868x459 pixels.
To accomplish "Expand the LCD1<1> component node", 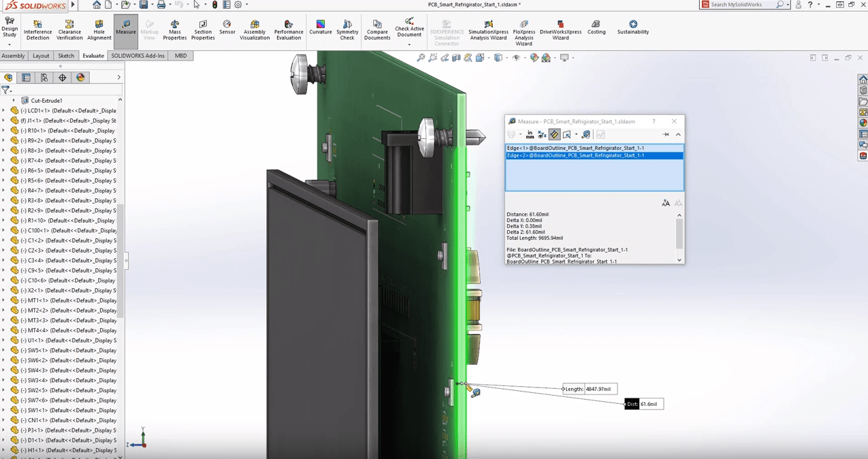I will [4, 110].
